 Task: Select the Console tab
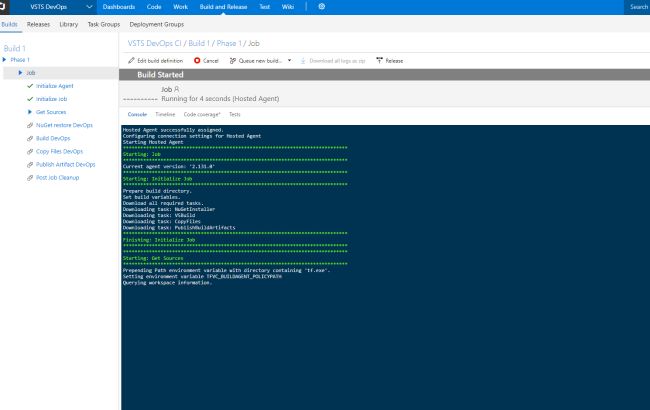click(x=137, y=114)
